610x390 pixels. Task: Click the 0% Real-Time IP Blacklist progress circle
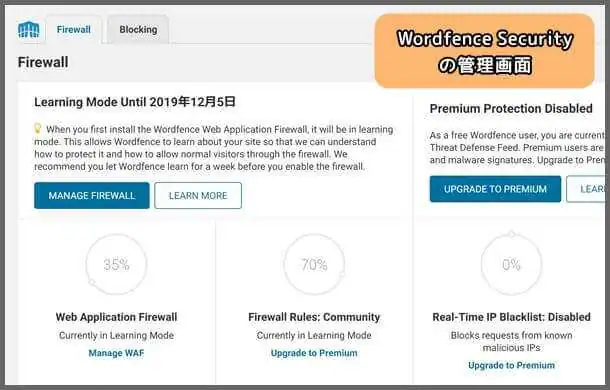coord(511,265)
